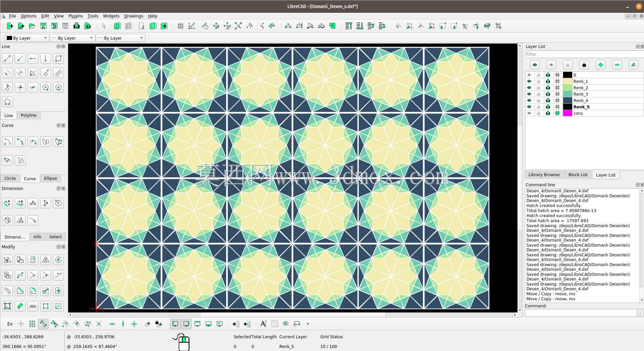Click the Move/Copy modify tool

click(7, 260)
